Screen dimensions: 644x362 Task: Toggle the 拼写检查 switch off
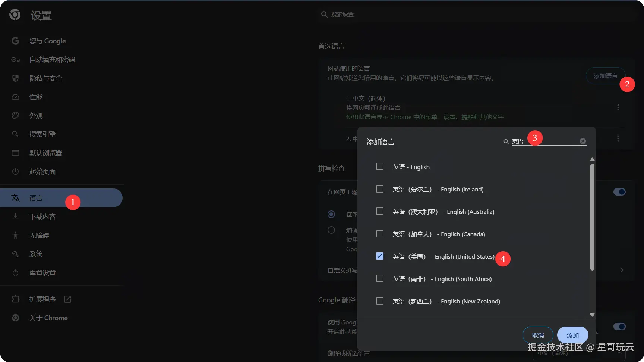pyautogui.click(x=619, y=192)
